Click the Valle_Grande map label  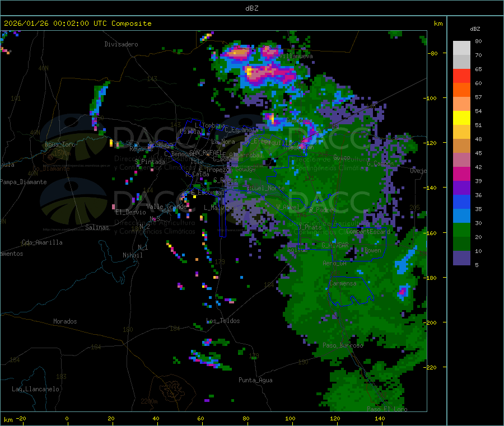pyautogui.click(x=166, y=207)
